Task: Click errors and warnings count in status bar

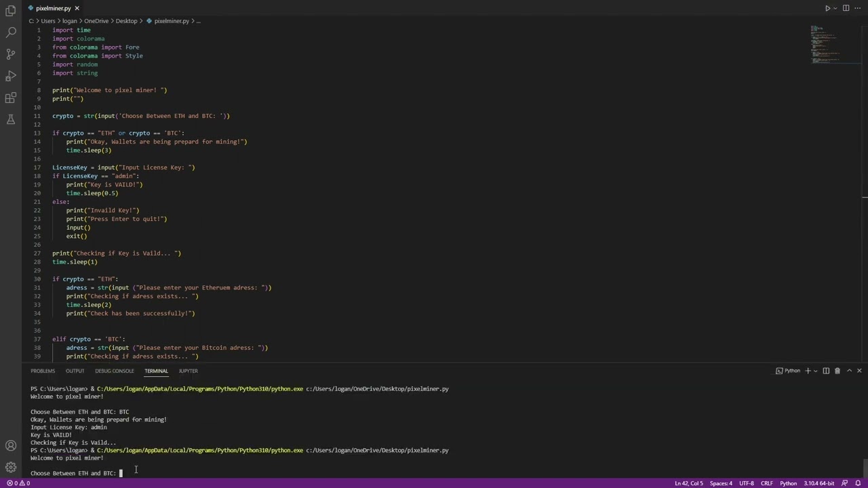Action: point(18,483)
